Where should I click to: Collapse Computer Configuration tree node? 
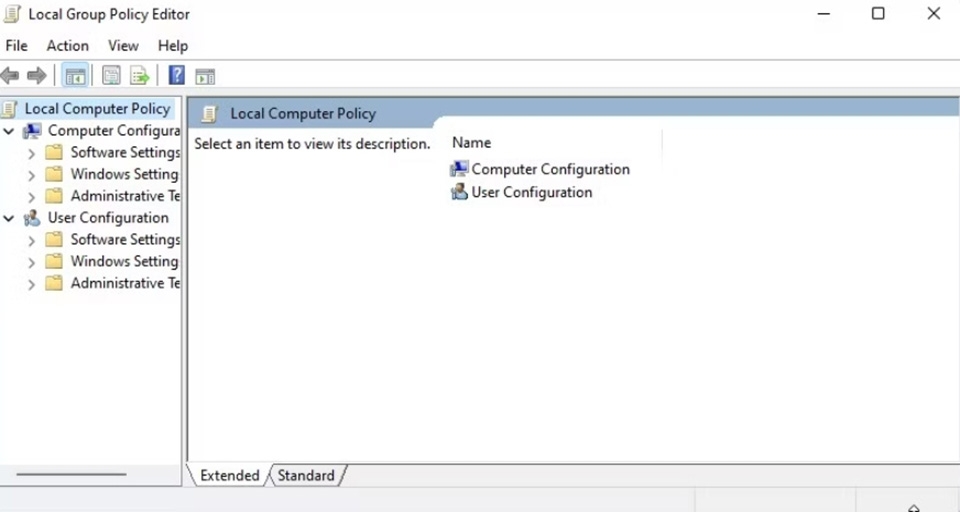click(x=9, y=131)
